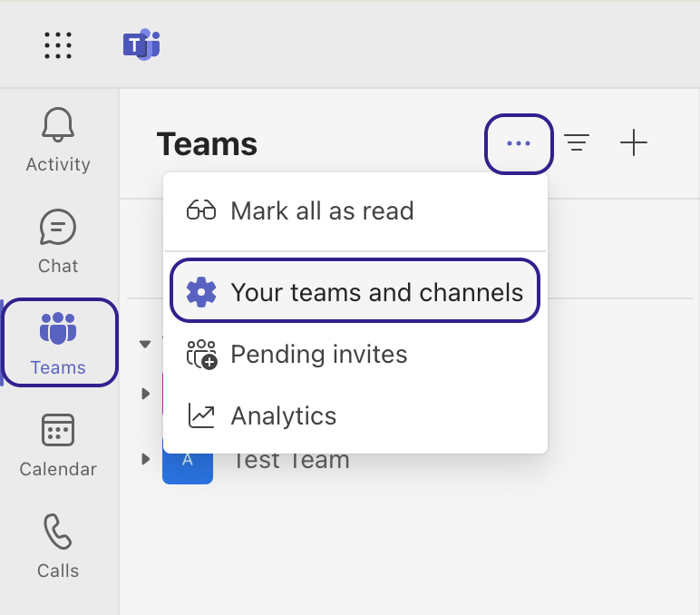Open Pending invites menu entry

[x=355, y=355]
